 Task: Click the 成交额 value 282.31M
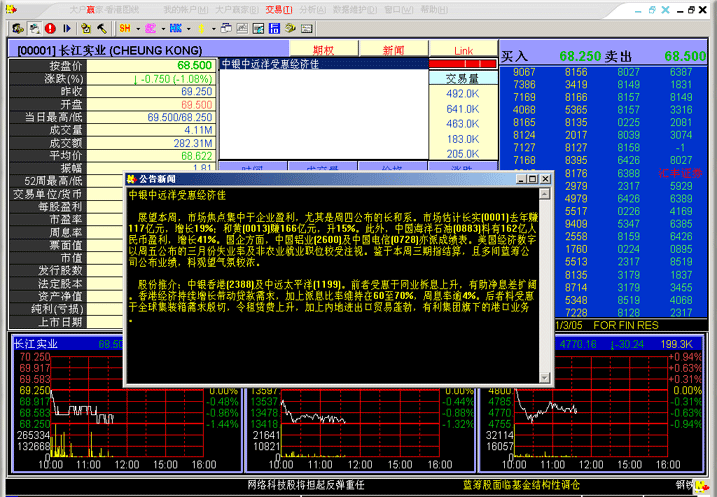(x=193, y=143)
